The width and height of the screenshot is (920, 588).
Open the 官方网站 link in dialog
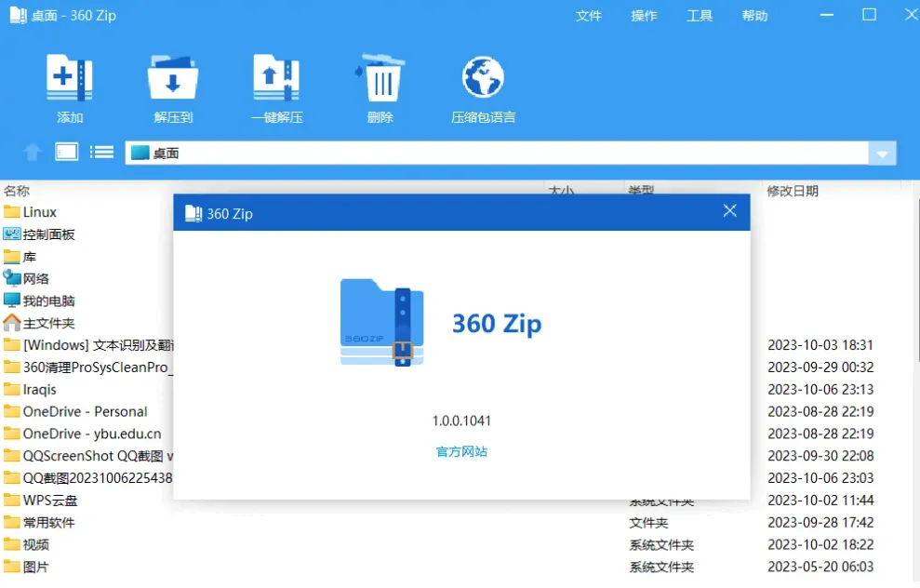[461, 451]
